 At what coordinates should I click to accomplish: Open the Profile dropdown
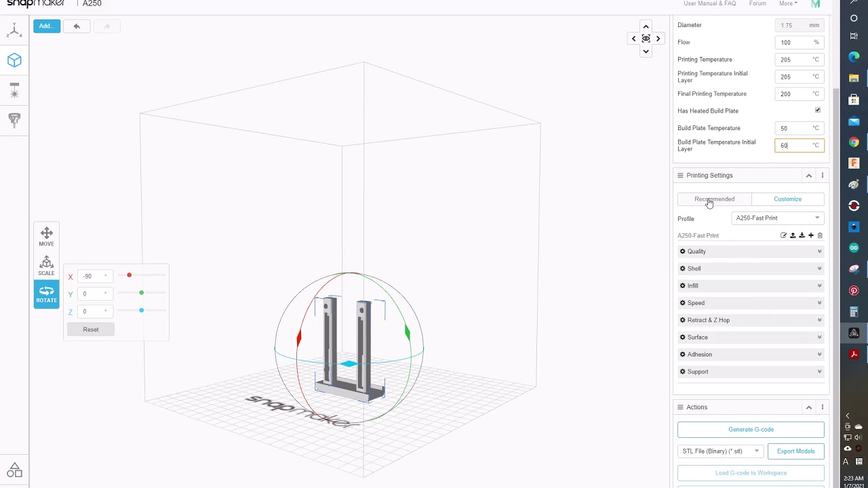pyautogui.click(x=778, y=218)
